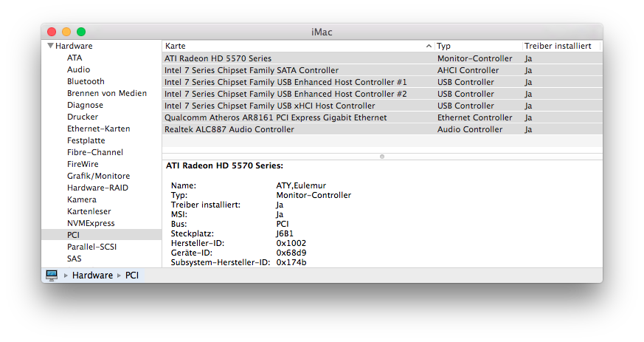Open the NVMExpress sidebar entry
The height and width of the screenshot is (342, 644).
(91, 223)
